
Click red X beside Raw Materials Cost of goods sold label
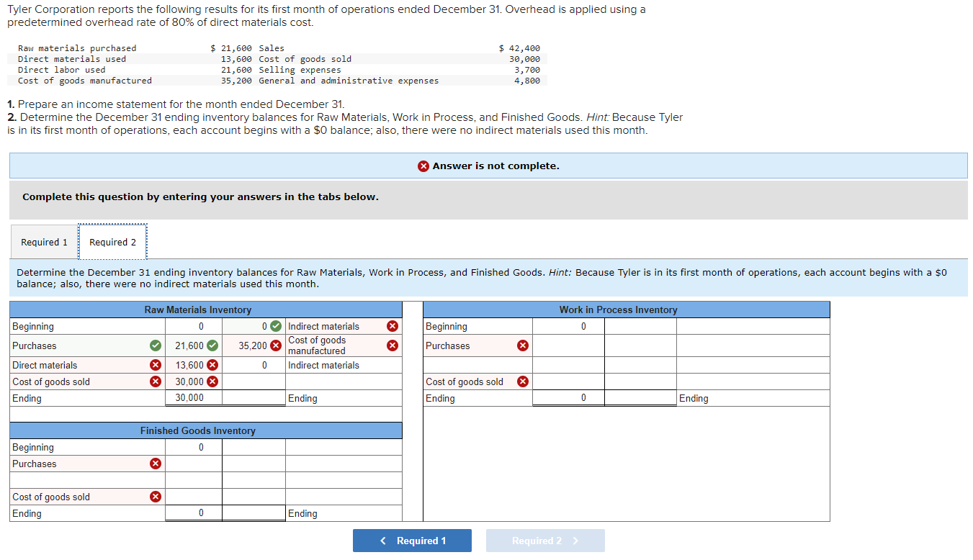pyautogui.click(x=155, y=381)
